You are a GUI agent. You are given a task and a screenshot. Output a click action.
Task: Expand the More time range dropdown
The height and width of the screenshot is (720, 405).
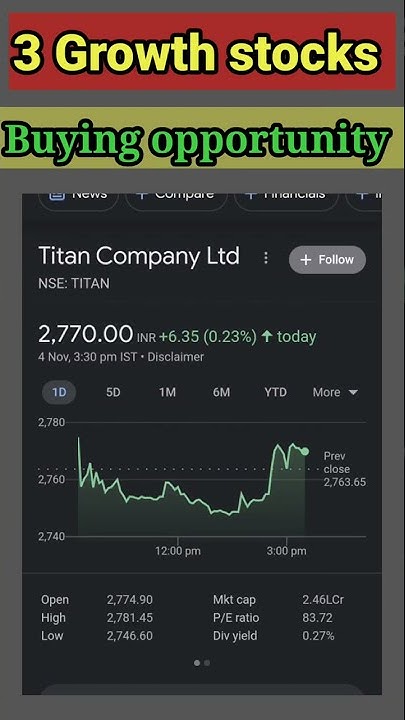335,393
